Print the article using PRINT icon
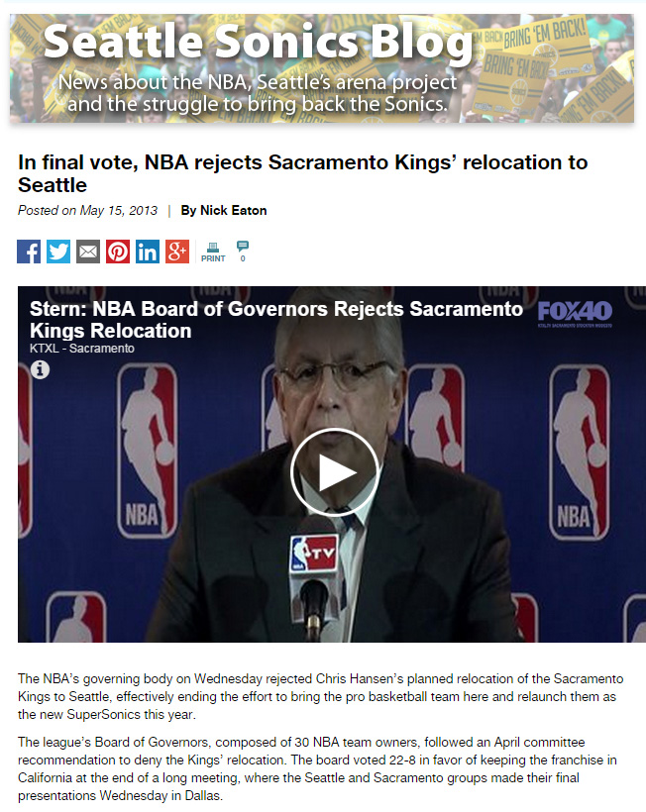Viewport: 646px width, 812px height. (x=213, y=253)
